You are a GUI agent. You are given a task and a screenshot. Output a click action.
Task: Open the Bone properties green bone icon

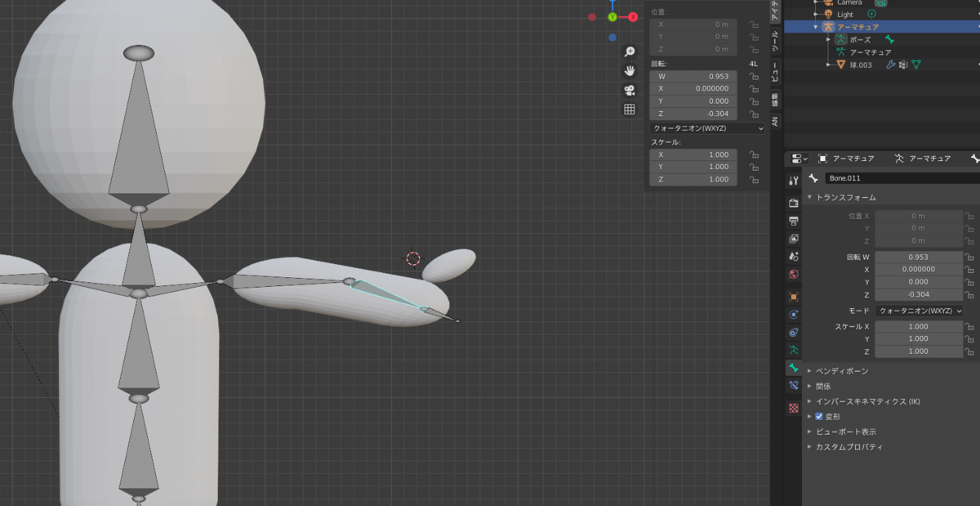(793, 369)
